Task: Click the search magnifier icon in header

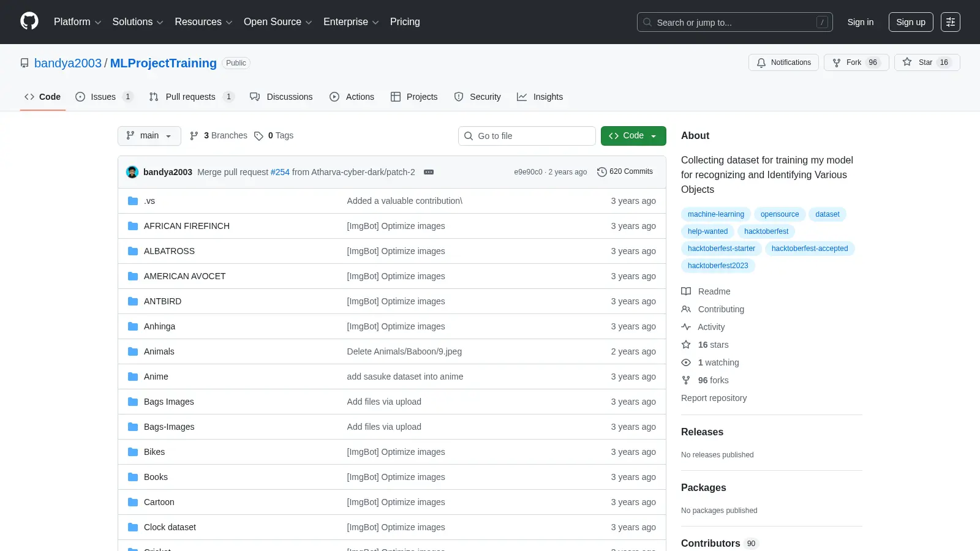Action: click(x=647, y=22)
